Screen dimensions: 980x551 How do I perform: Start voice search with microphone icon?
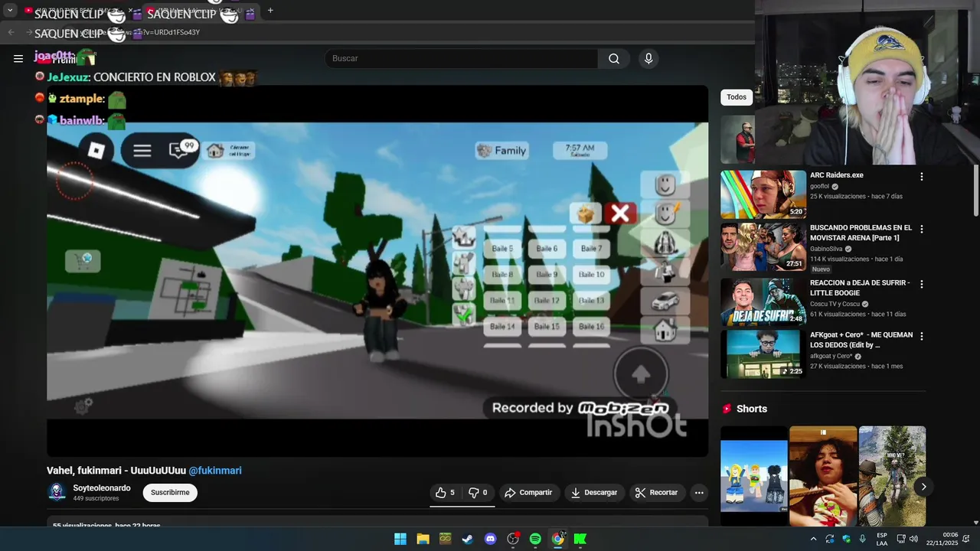point(648,58)
